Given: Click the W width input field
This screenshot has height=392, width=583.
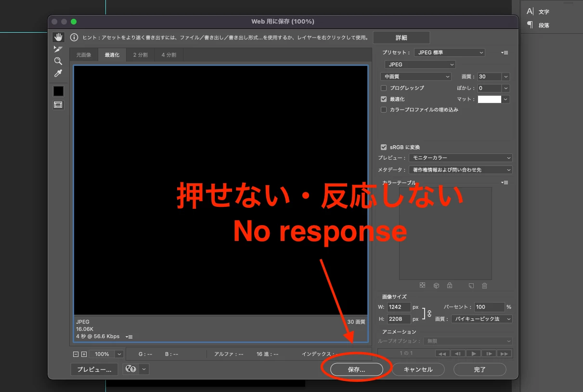Looking at the screenshot, I should [399, 307].
